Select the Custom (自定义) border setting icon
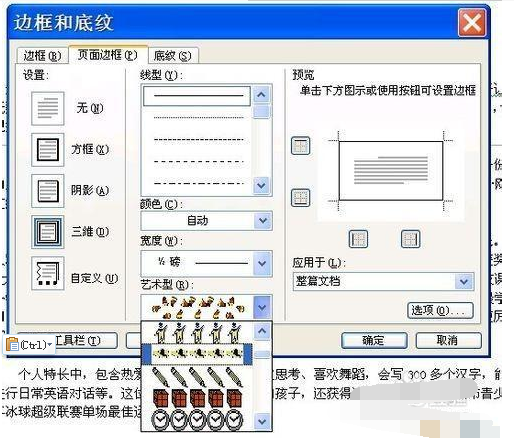Viewport: 514px width, 438px height. (48, 273)
